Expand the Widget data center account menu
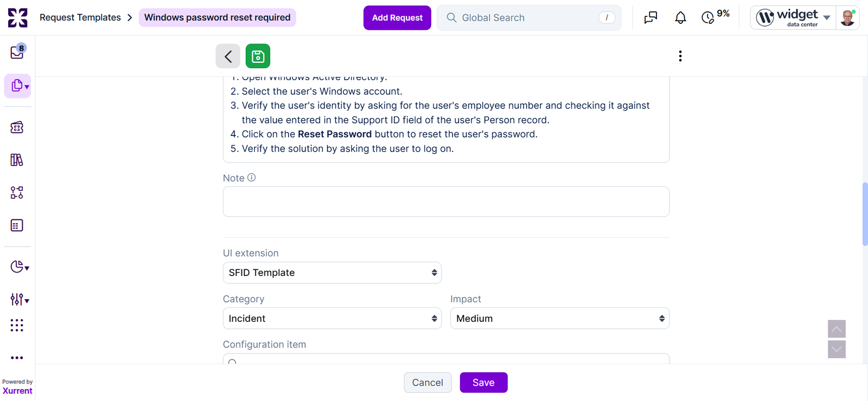The height and width of the screenshot is (401, 868). 793,18
